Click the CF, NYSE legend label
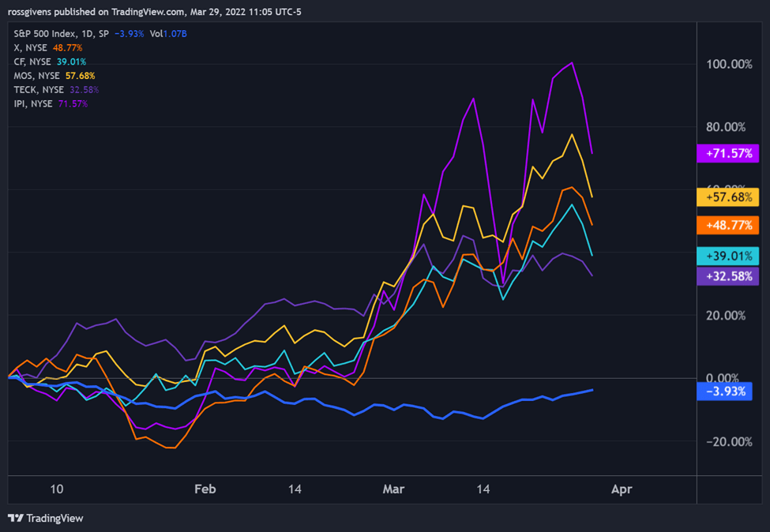The height and width of the screenshot is (532, 770). [x=32, y=62]
